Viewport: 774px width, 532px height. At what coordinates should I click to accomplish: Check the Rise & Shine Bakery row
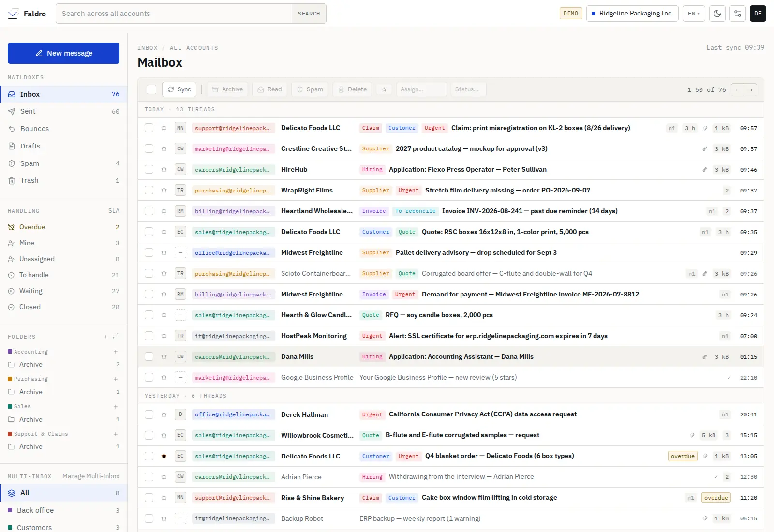pyautogui.click(x=149, y=498)
